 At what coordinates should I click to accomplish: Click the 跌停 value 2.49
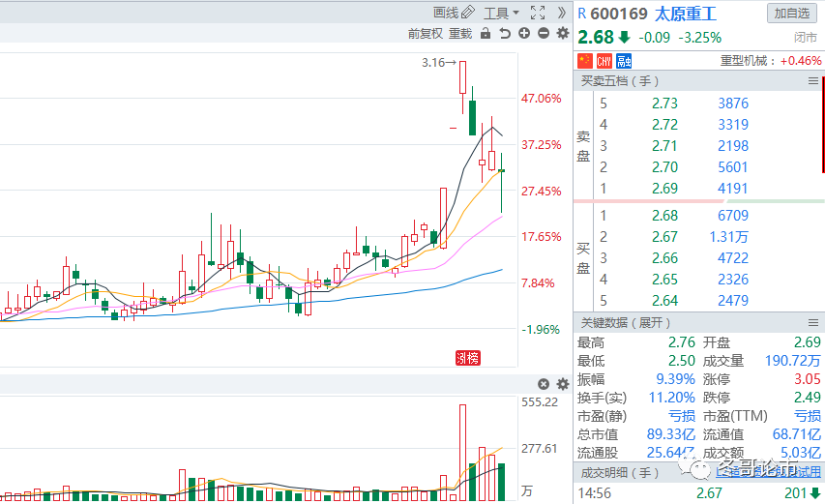pyautogui.click(x=808, y=398)
